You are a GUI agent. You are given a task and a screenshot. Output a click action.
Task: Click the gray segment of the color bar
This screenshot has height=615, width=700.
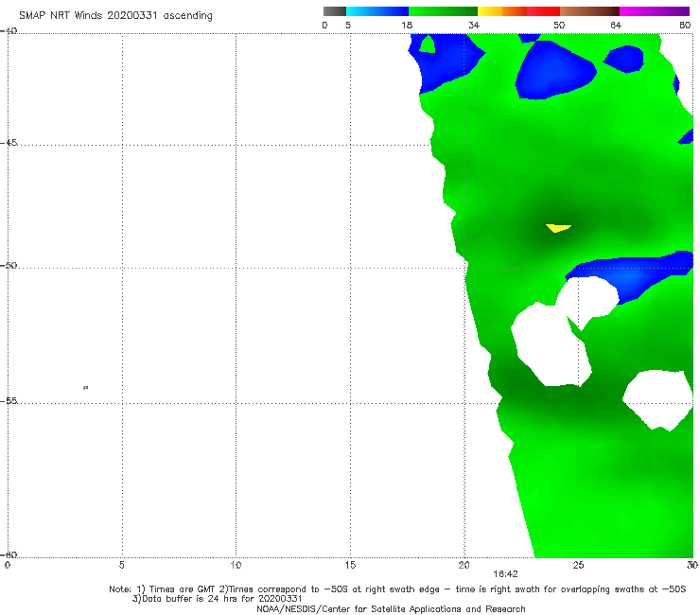(x=335, y=11)
